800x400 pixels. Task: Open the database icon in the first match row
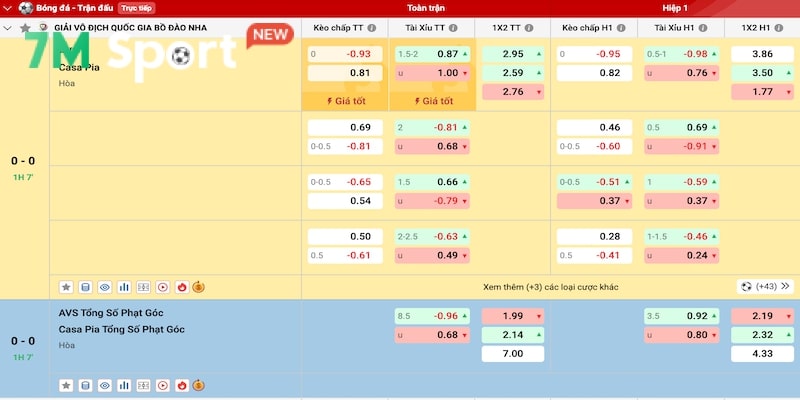click(x=85, y=287)
